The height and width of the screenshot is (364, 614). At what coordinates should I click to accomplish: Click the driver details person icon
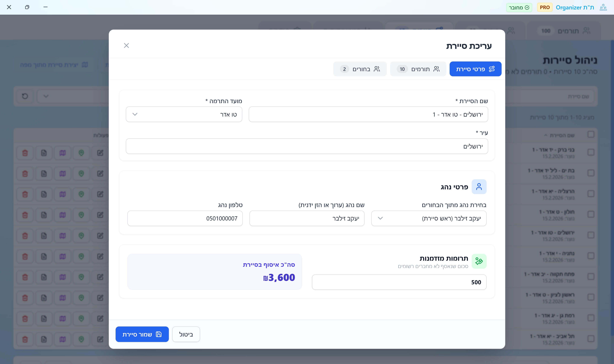click(479, 187)
